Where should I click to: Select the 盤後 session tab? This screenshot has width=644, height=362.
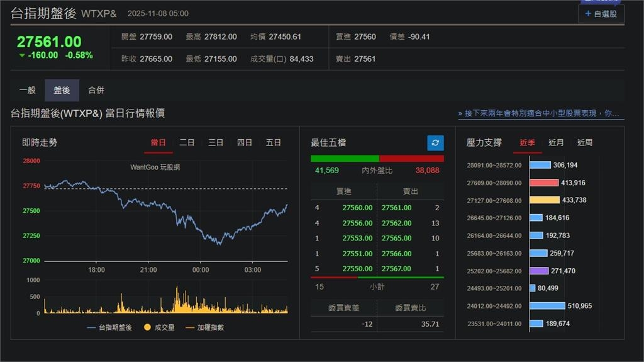click(62, 90)
